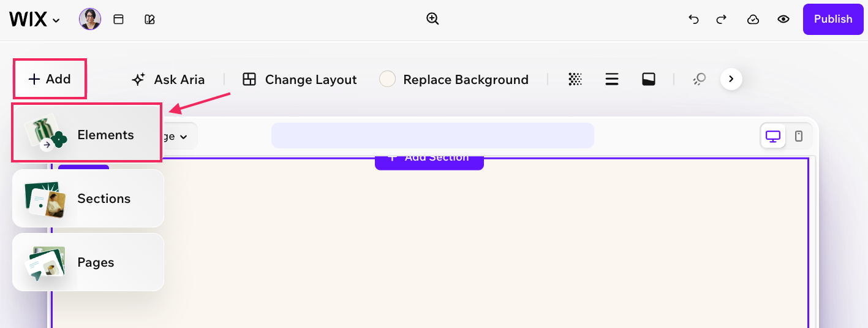Switch to desktop view
The image size is (868, 328).
773,136
